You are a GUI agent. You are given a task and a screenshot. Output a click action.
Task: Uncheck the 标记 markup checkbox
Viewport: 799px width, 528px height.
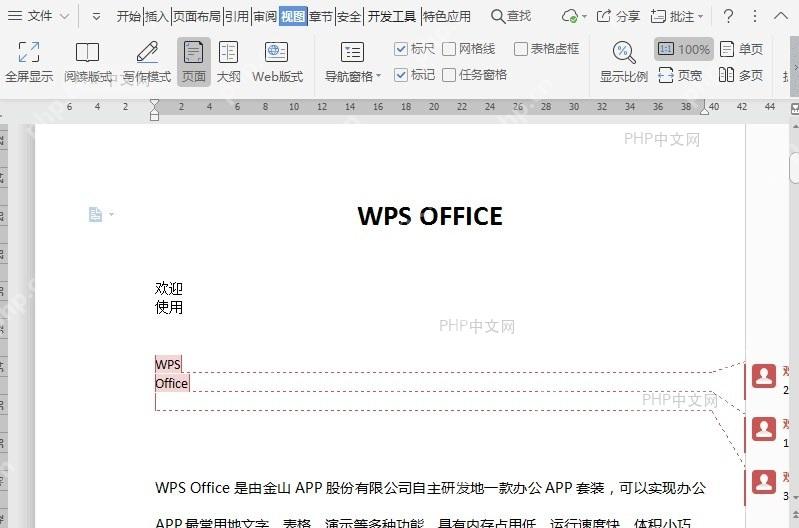[401, 75]
